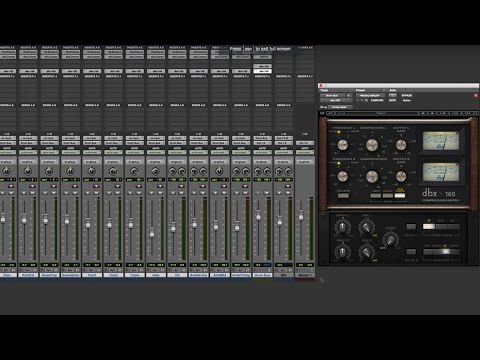This screenshot has width=480, height=360.
Task: Toggle the lit mode button under Compression R knob
Action: pos(400,195)
